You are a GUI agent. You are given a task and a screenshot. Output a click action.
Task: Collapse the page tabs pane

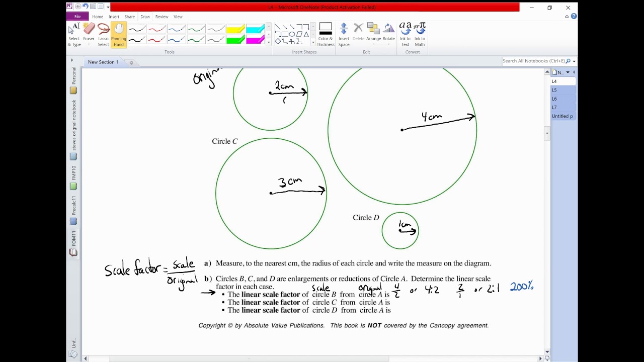(574, 72)
